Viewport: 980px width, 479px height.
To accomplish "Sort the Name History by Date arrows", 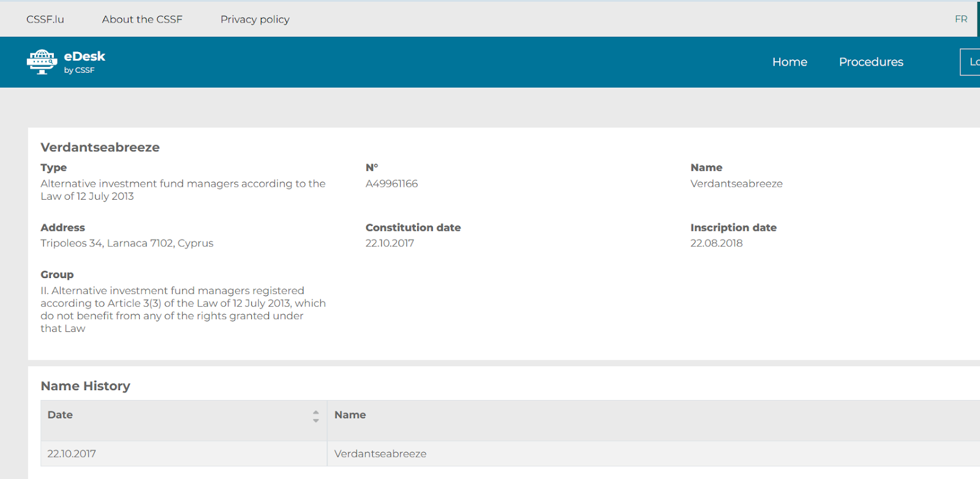I will (315, 417).
